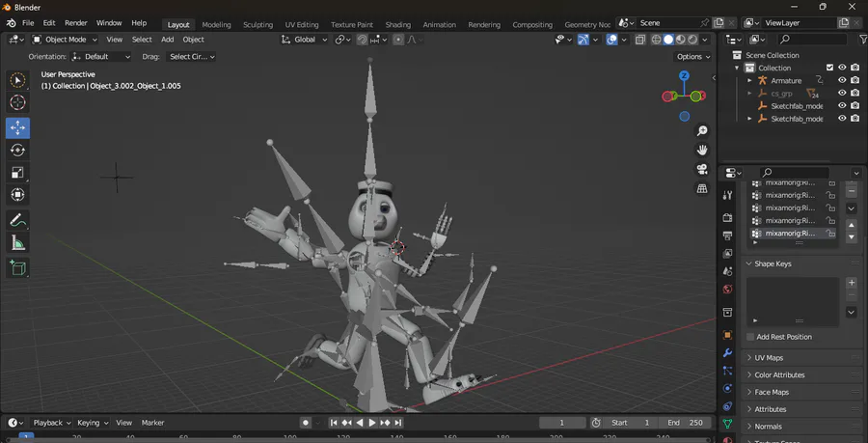Image resolution: width=868 pixels, height=443 pixels.
Task: Toggle camera view with the camera icon
Action: [702, 169]
